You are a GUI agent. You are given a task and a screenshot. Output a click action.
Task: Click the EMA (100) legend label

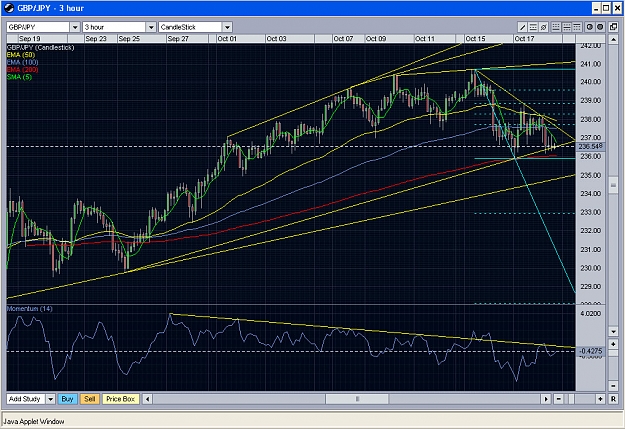pos(22,62)
